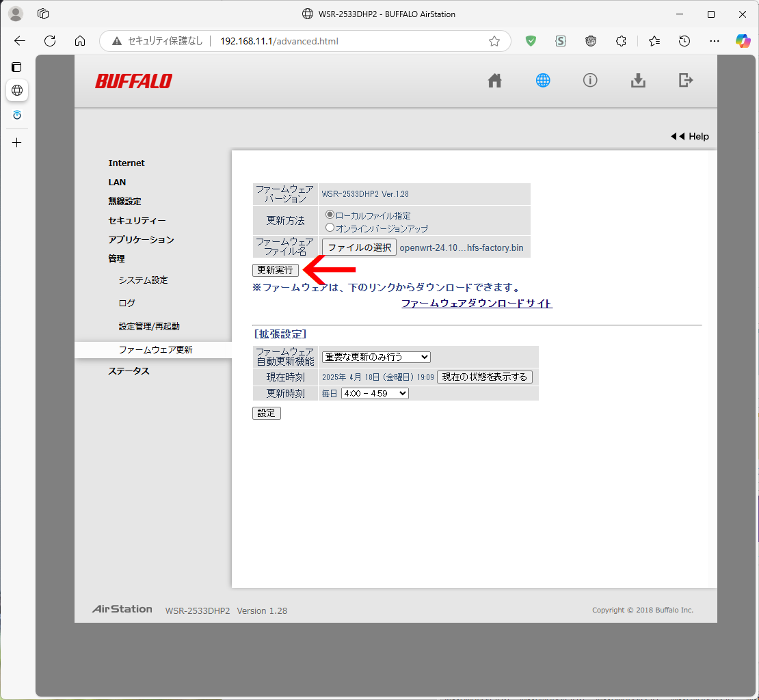
Task: Click the Help toggle link
Action: click(689, 137)
